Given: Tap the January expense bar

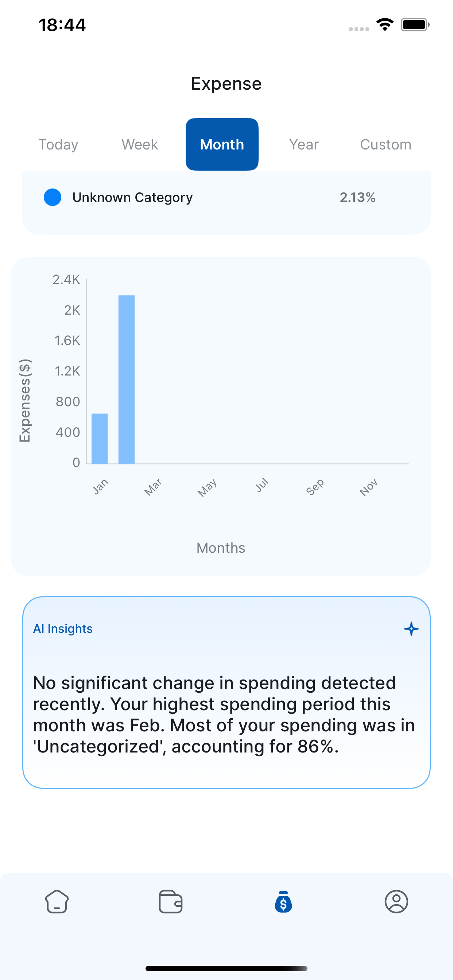Looking at the screenshot, I should (100, 439).
